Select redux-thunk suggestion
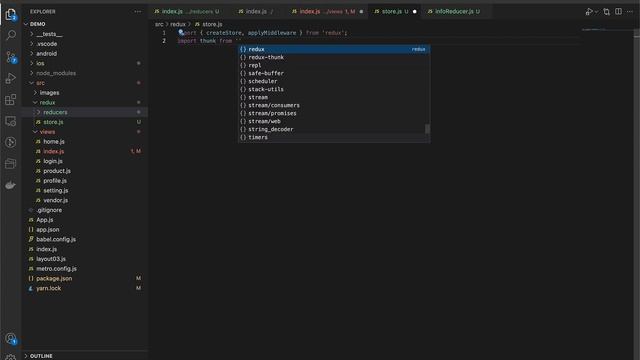The height and width of the screenshot is (360, 640). 334,58
